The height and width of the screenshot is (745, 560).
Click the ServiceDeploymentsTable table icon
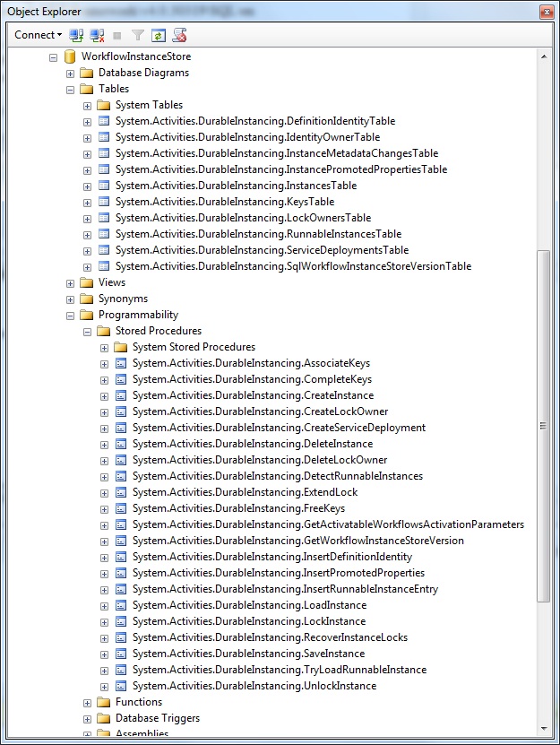tap(104, 250)
